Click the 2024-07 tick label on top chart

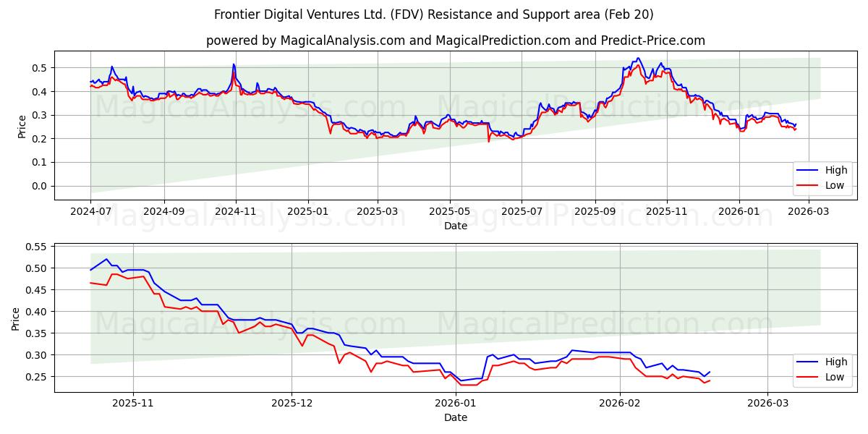90,211
